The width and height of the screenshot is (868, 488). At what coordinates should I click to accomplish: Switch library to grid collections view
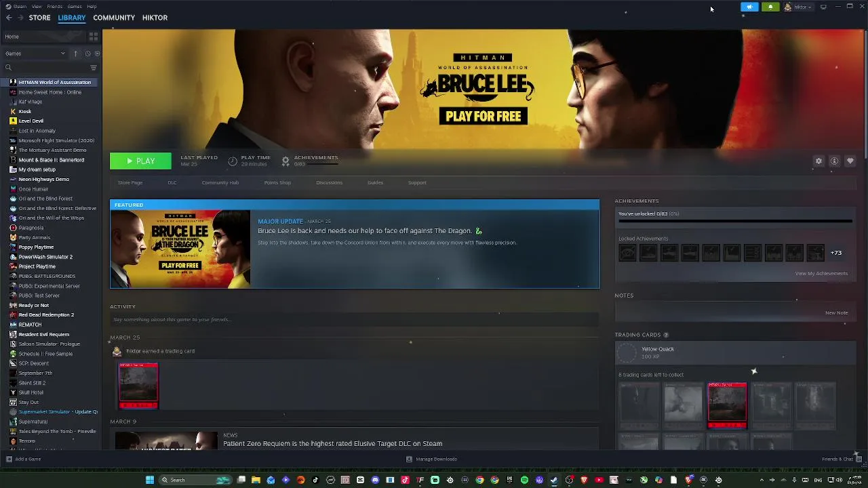tap(94, 37)
